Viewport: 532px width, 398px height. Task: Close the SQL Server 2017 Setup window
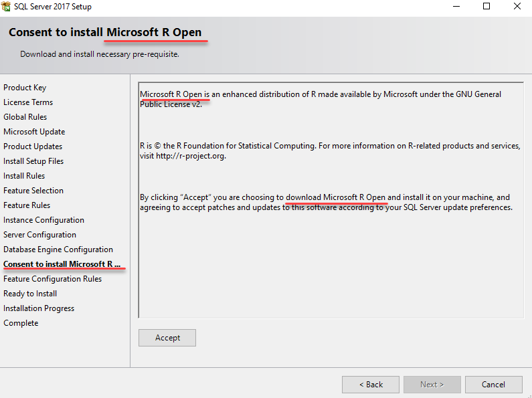pyautogui.click(x=517, y=7)
